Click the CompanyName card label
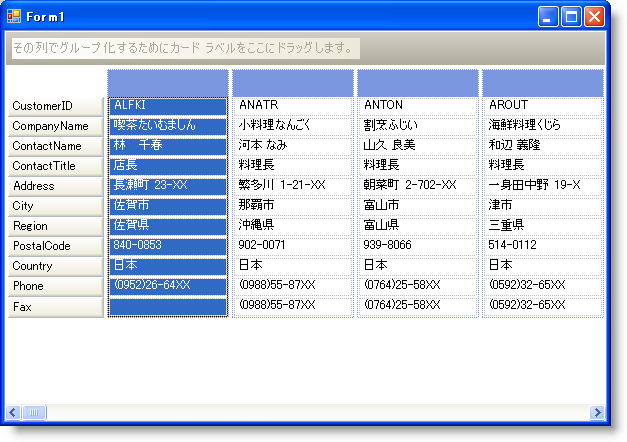The image size is (627, 442). (56, 126)
